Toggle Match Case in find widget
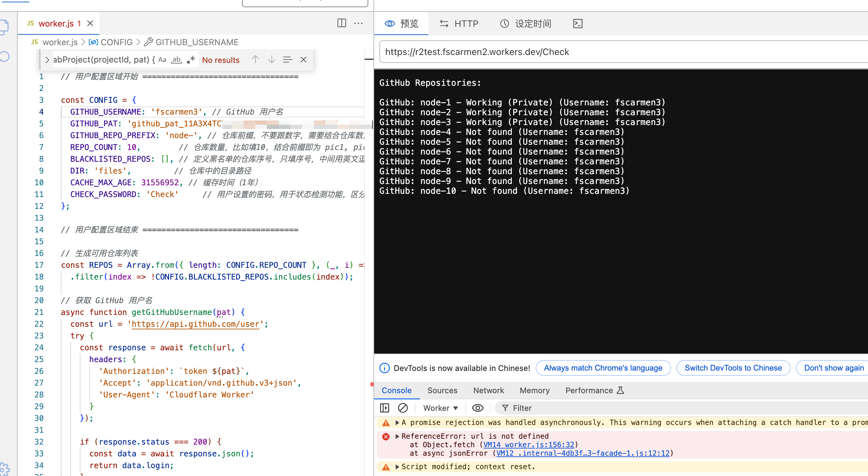The image size is (868, 476). tap(162, 60)
